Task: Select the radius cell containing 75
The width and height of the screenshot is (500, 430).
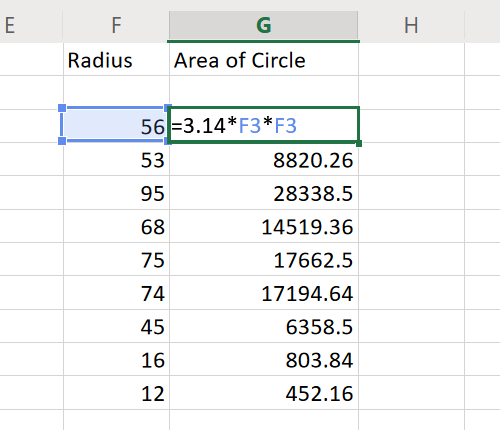Action: (x=116, y=259)
